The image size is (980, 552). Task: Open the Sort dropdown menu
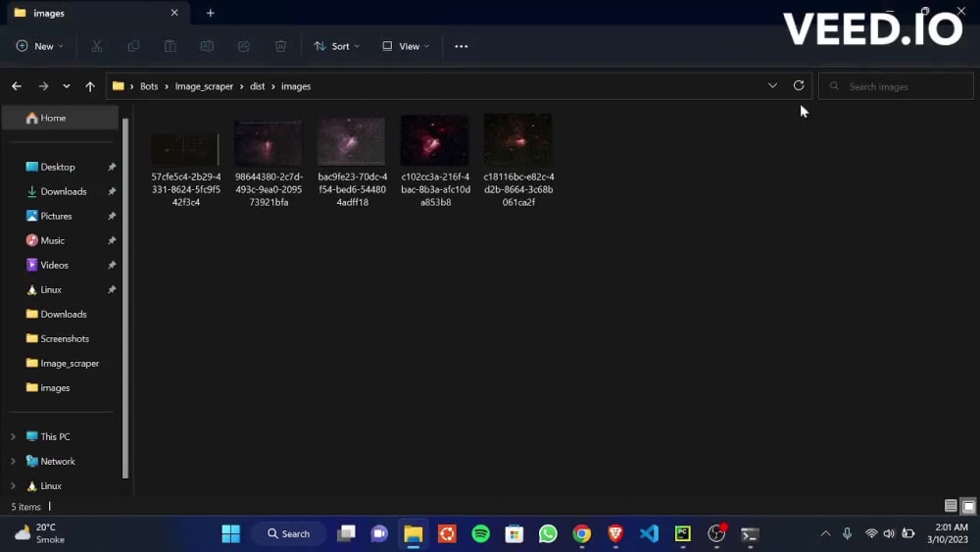click(336, 46)
